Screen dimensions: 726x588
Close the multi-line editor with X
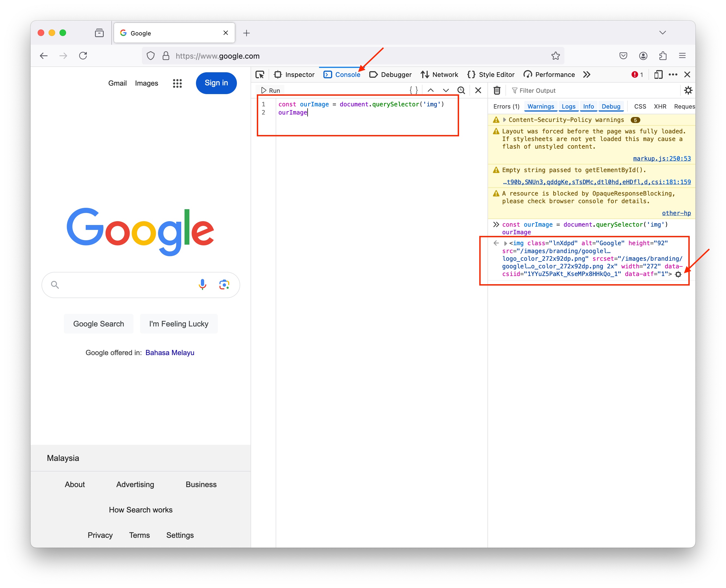tap(478, 91)
